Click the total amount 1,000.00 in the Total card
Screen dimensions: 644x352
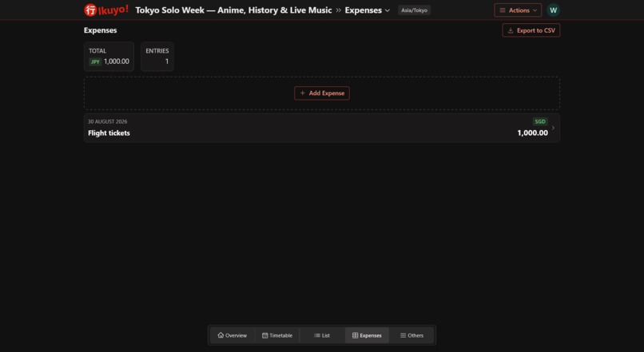(x=116, y=61)
